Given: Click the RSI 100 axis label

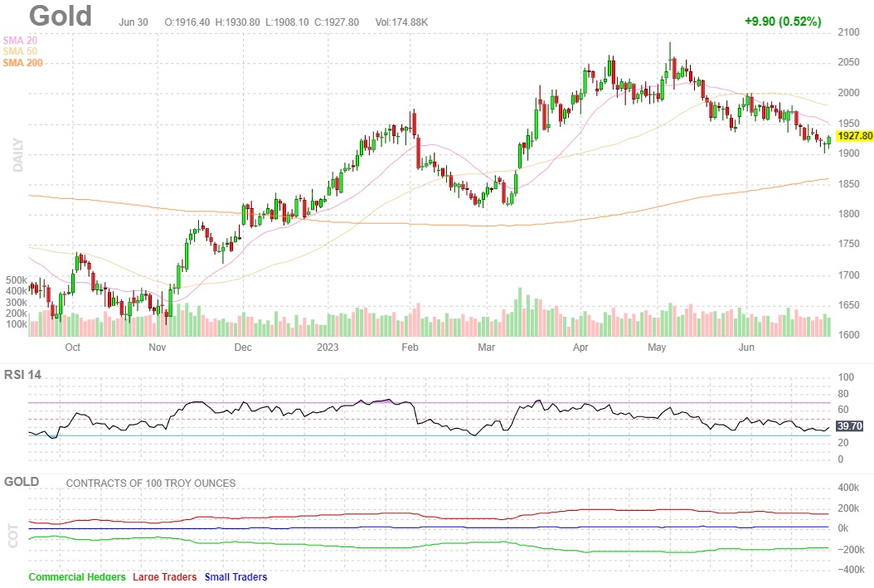Looking at the screenshot, I should click(846, 377).
